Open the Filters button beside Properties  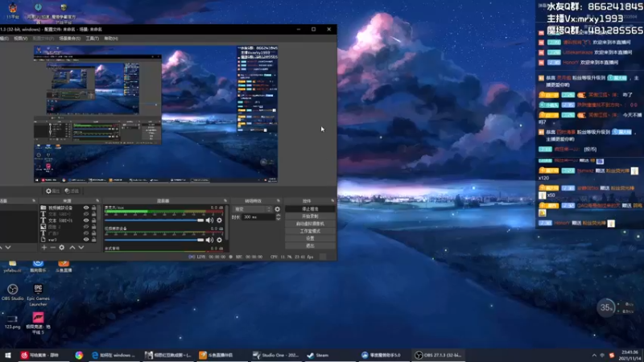[72, 191]
